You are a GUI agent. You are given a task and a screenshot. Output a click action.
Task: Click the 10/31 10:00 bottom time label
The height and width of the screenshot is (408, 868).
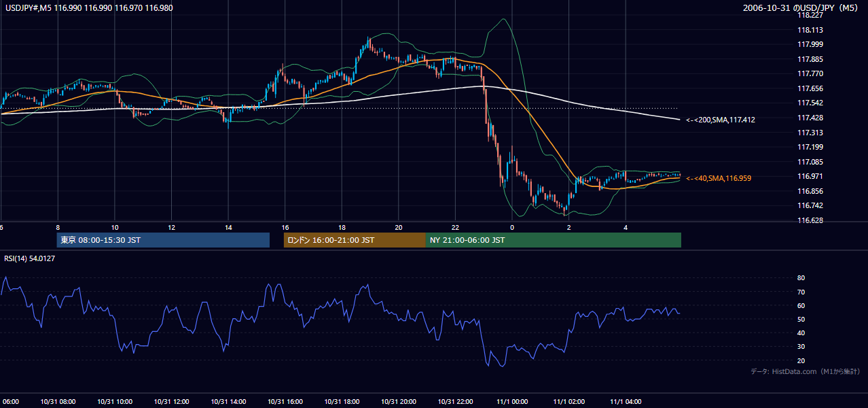click(x=115, y=401)
